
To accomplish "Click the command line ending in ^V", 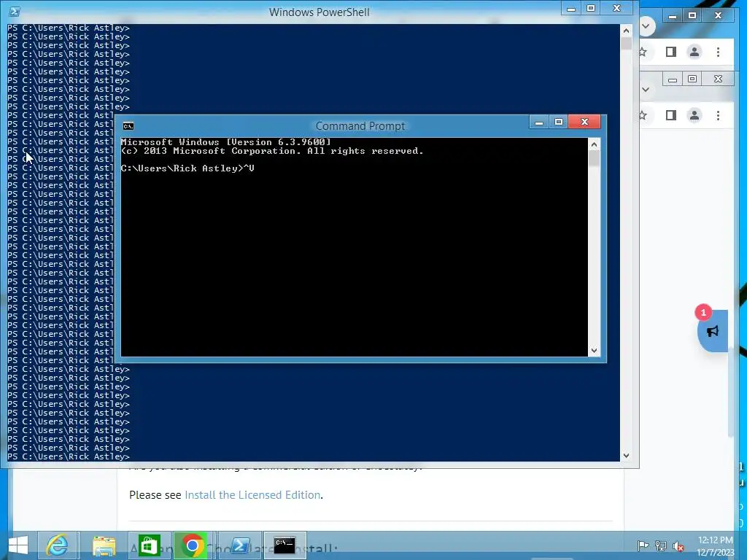I will coord(187,168).
